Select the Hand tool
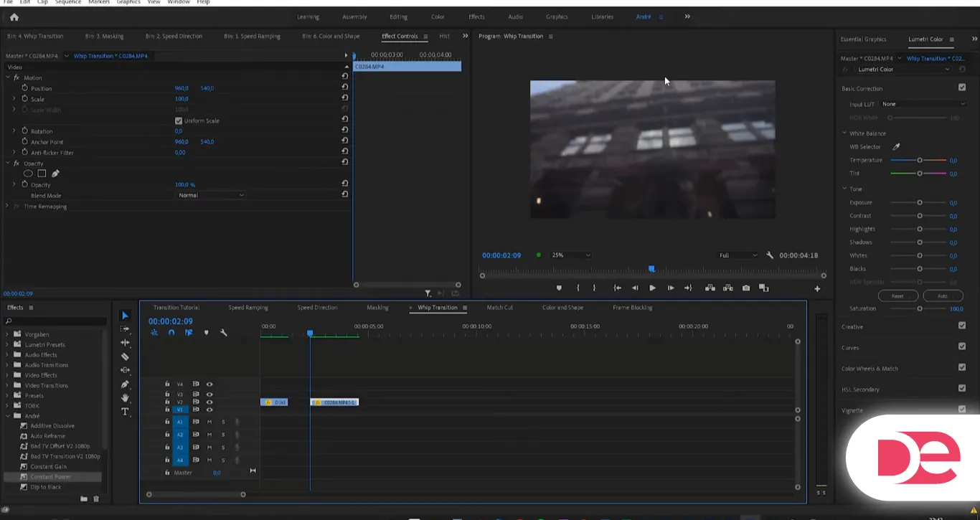 125,398
